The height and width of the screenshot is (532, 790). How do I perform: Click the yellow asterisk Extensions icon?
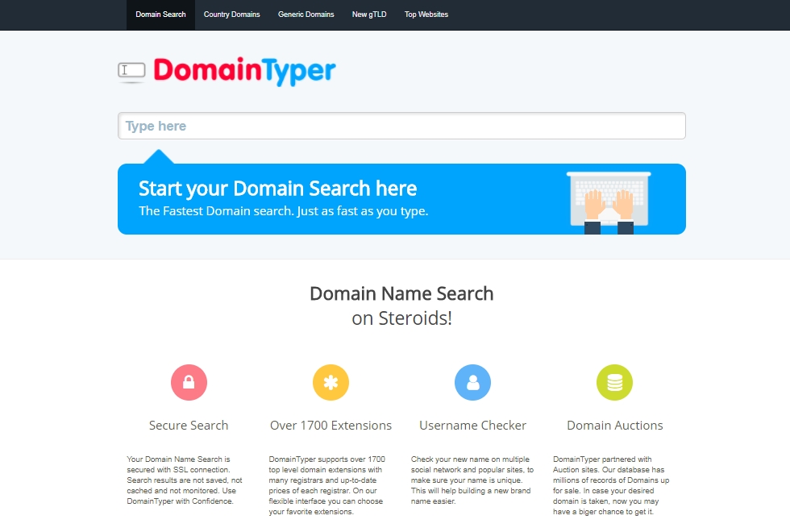click(x=331, y=382)
